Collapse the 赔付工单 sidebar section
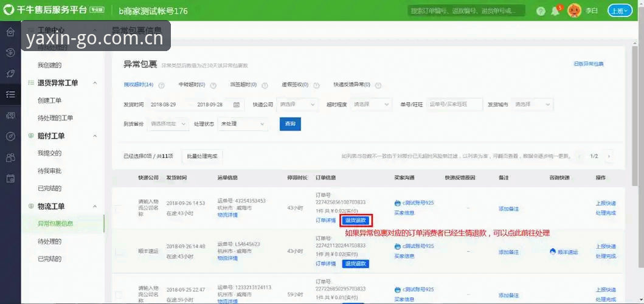This screenshot has height=304, width=644. (x=95, y=136)
